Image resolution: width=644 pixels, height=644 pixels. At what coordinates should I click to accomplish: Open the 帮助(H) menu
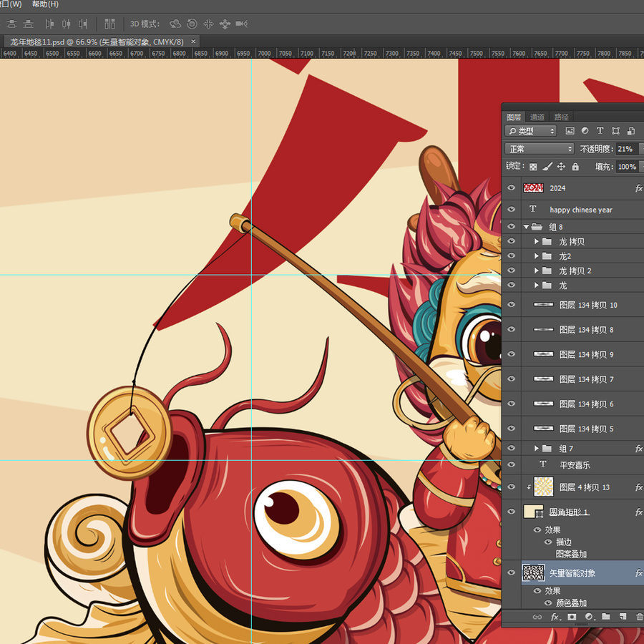pyautogui.click(x=45, y=4)
